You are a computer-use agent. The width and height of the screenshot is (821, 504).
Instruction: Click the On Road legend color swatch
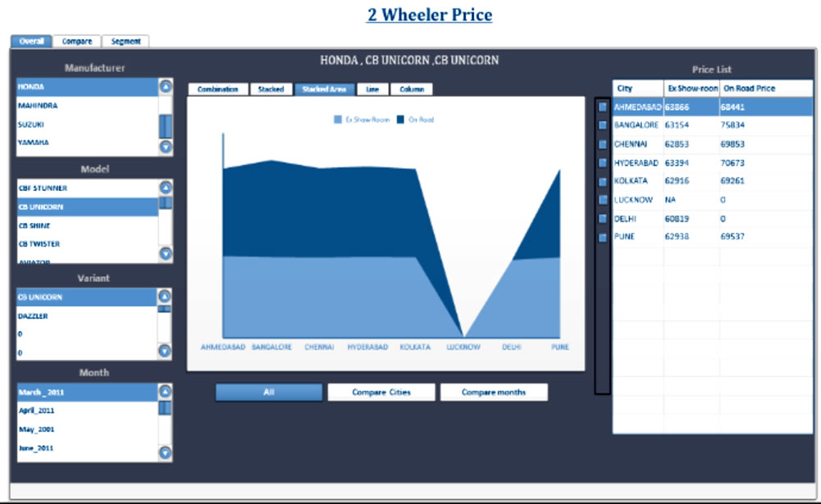pyautogui.click(x=401, y=120)
